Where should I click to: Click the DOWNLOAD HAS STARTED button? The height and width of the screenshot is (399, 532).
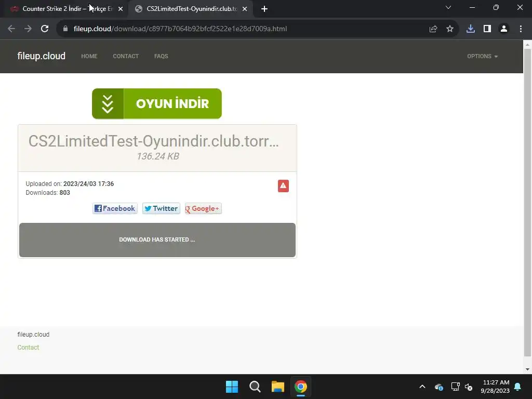coord(157,240)
